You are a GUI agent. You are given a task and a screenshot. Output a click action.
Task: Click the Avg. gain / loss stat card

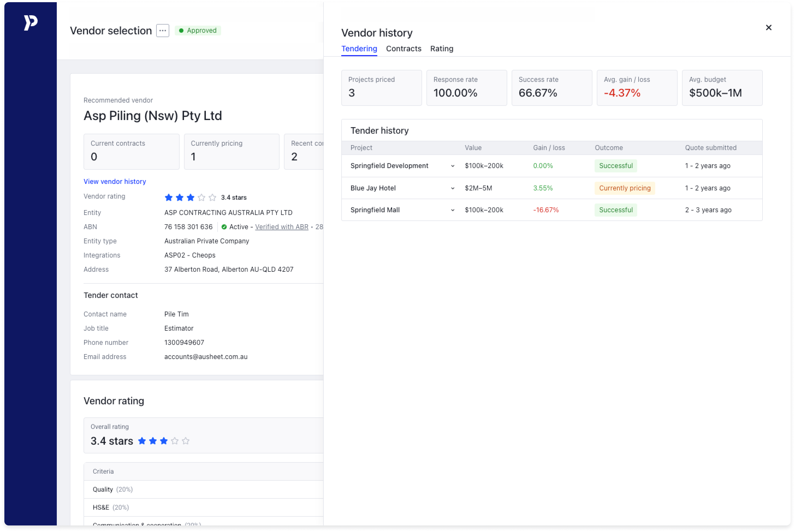click(637, 88)
